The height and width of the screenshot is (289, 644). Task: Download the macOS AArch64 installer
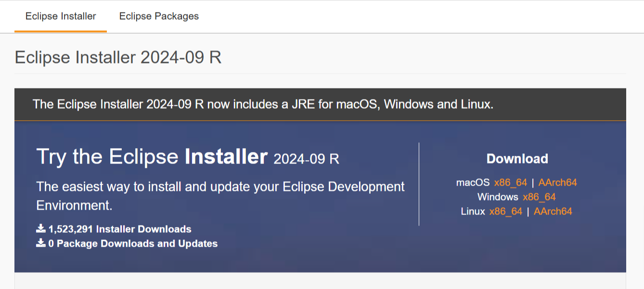click(x=557, y=183)
